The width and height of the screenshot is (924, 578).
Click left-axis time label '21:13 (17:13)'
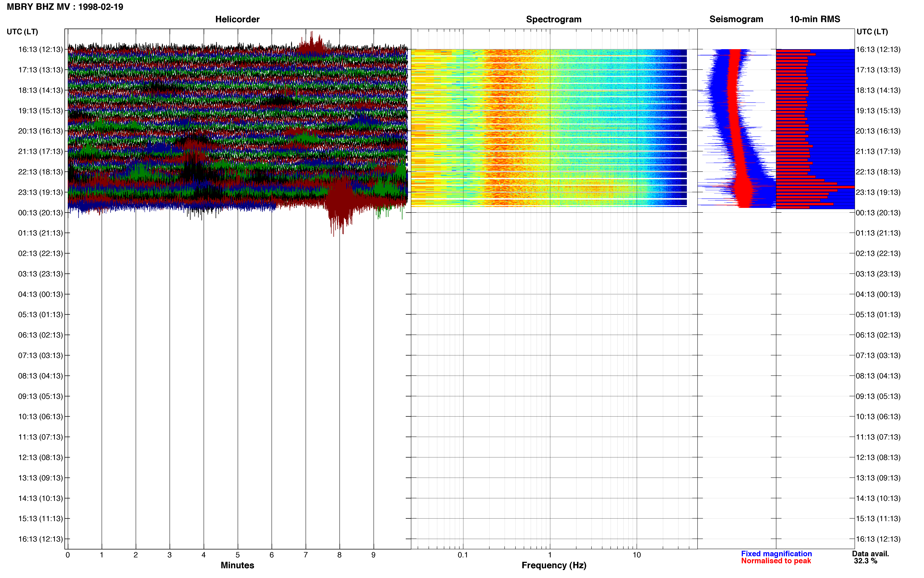tap(41, 151)
